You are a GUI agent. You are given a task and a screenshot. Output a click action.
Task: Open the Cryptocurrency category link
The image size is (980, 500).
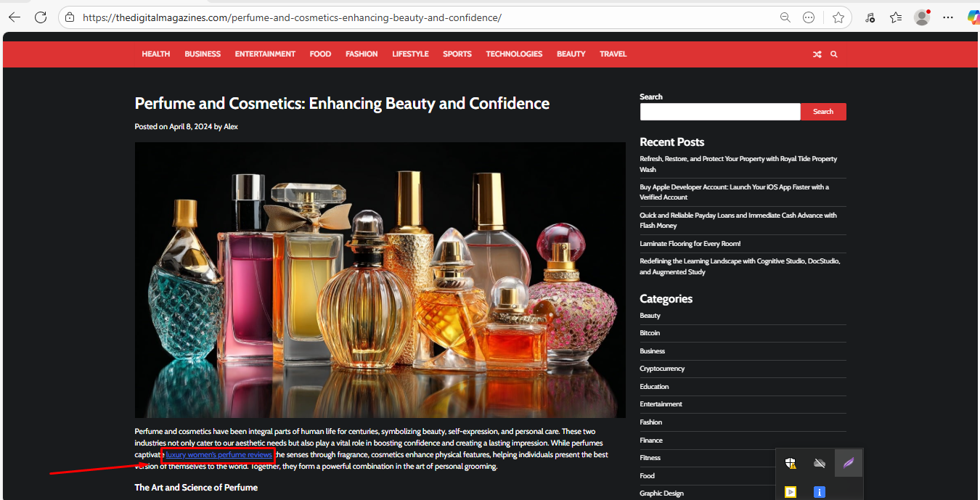(x=662, y=369)
